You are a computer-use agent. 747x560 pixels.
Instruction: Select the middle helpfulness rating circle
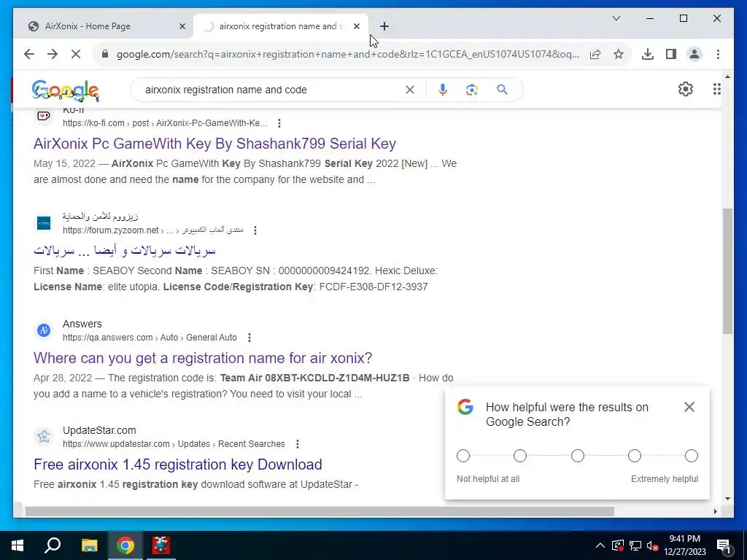point(578,456)
